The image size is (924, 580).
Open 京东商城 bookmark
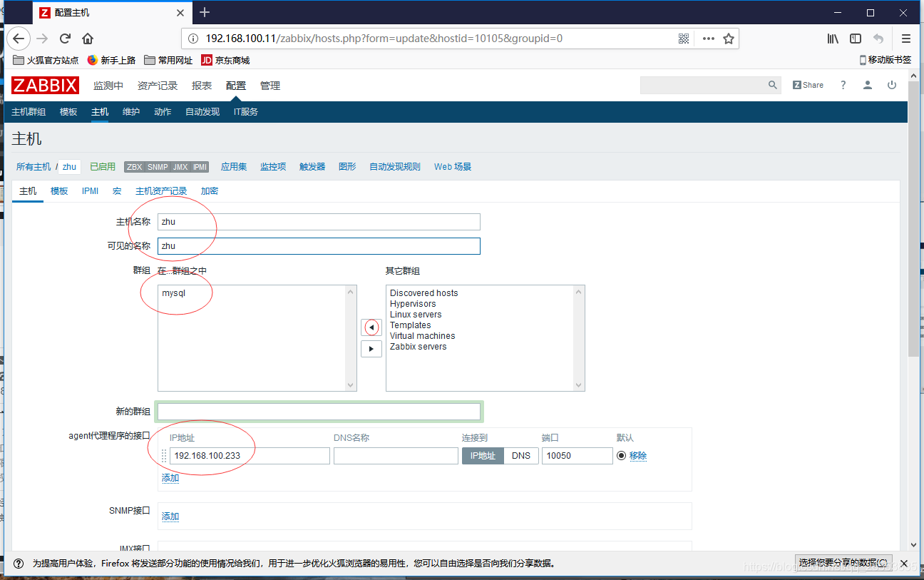coord(225,60)
